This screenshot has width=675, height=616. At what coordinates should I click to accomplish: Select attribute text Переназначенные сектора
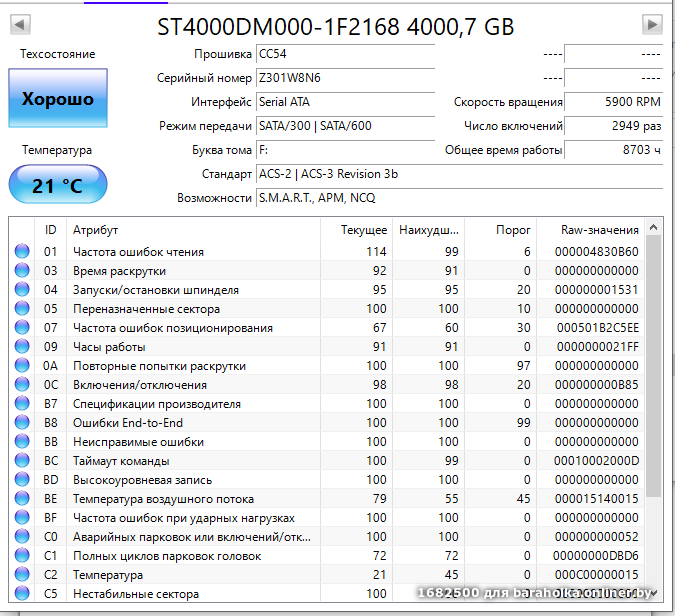[x=146, y=309]
